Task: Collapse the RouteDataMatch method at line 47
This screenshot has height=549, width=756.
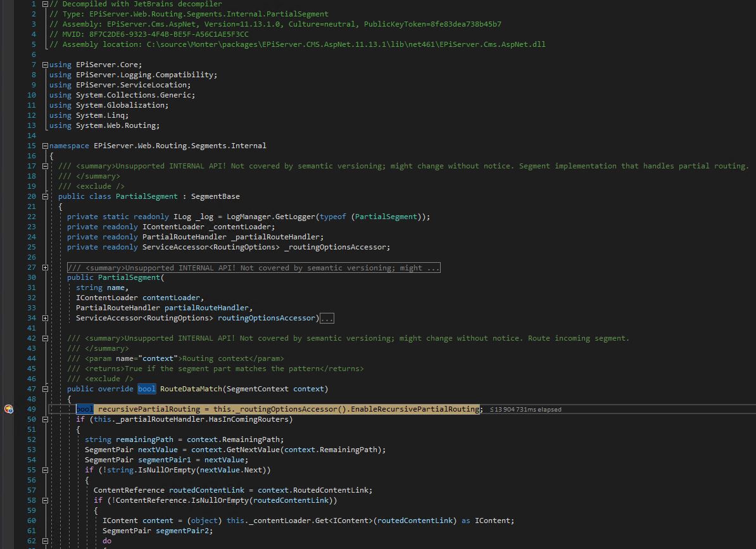Action: point(46,389)
